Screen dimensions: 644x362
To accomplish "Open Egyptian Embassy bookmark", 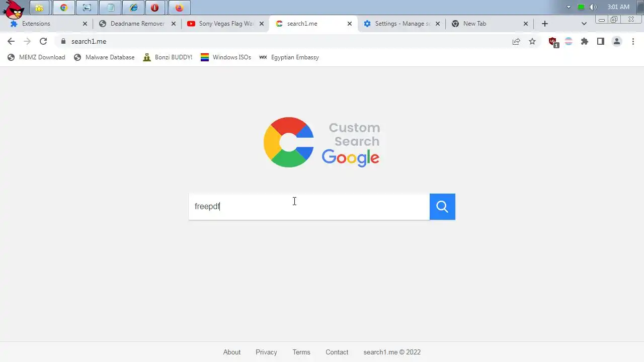I will pos(289,57).
